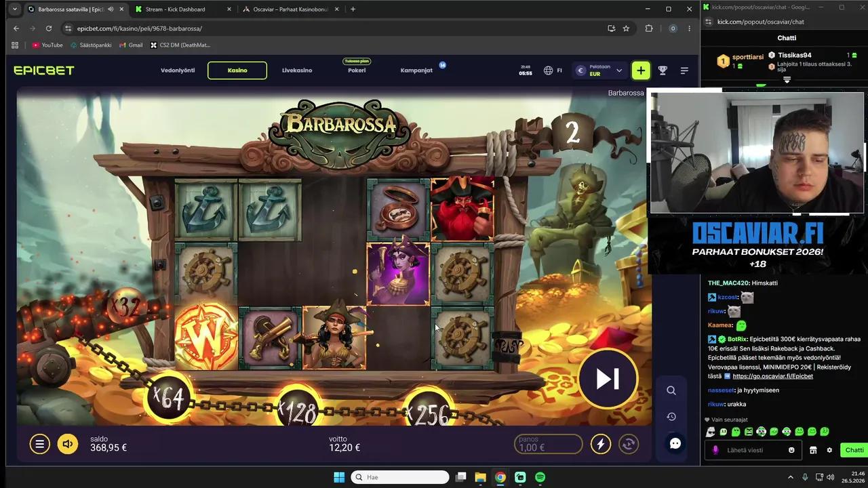The width and height of the screenshot is (868, 488).
Task: Reload the Epicbet page
Action: click(x=49, y=28)
